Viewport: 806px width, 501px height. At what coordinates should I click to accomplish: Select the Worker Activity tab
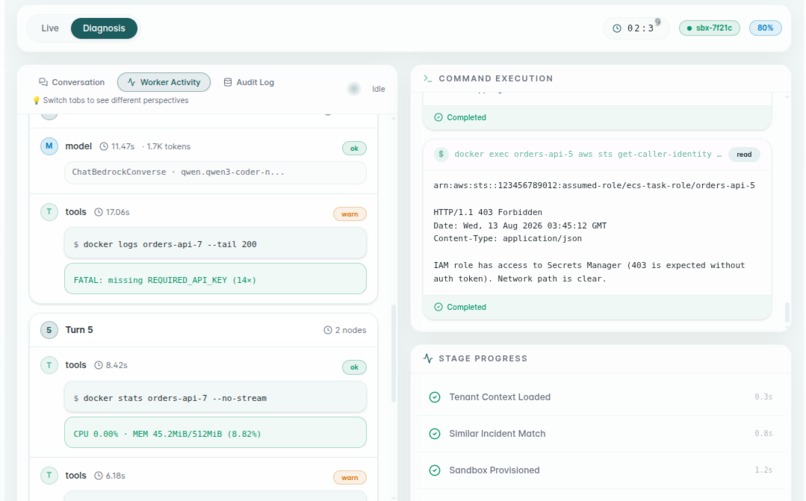[x=164, y=82]
